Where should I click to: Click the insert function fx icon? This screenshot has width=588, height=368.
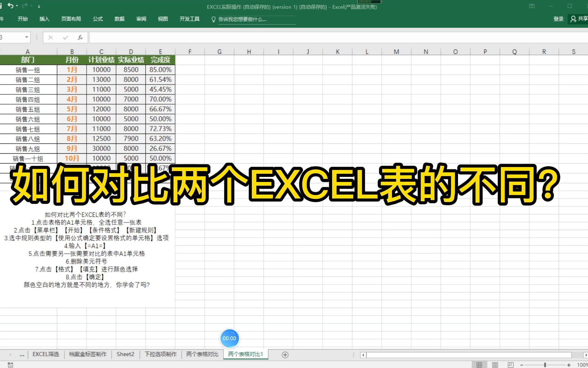(x=80, y=37)
